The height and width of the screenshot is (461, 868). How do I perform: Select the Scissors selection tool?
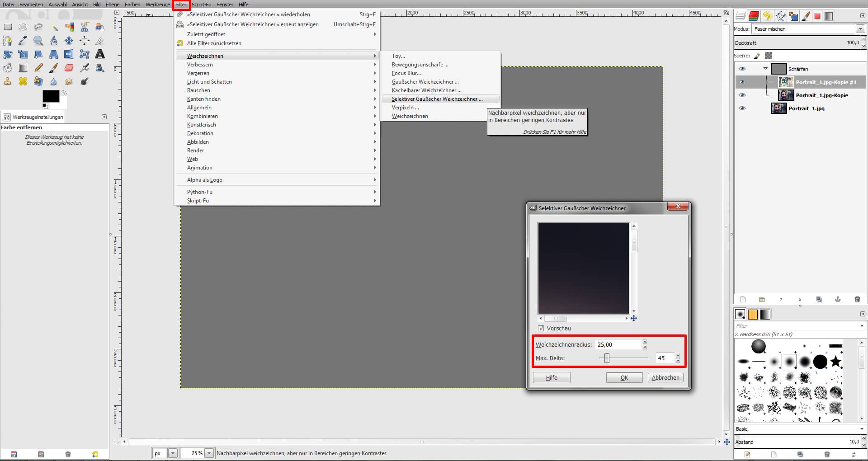click(85, 27)
